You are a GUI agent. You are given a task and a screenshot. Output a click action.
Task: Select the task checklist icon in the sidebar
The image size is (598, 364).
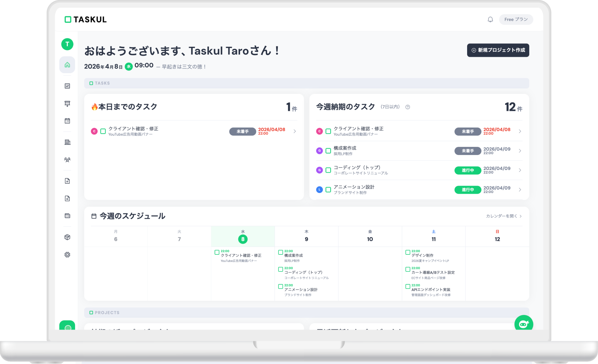67,86
